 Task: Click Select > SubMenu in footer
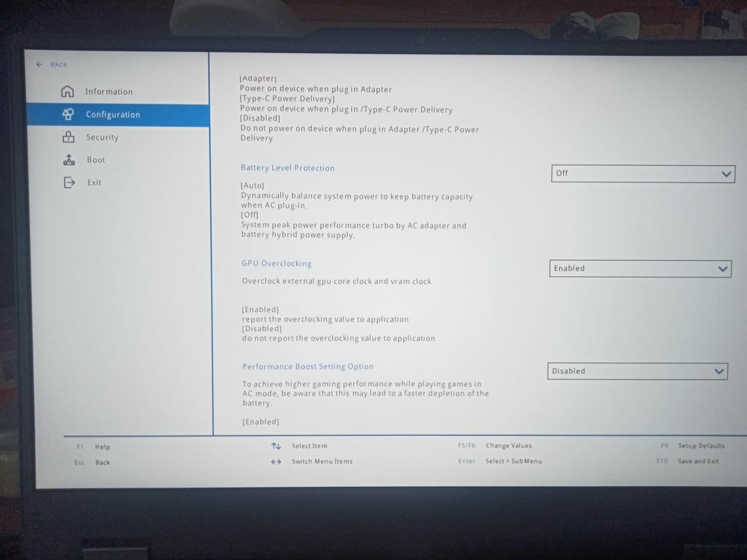500,461
